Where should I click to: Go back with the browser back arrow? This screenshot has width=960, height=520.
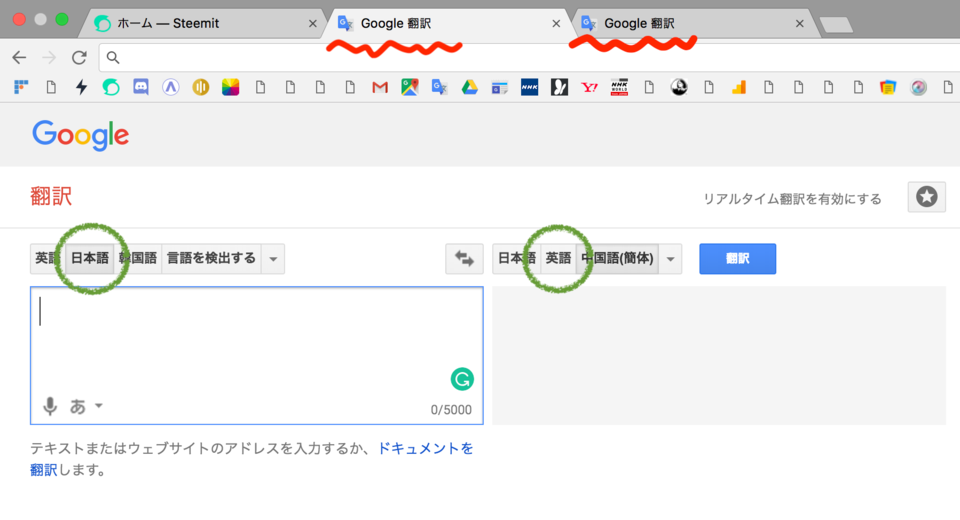click(x=19, y=58)
